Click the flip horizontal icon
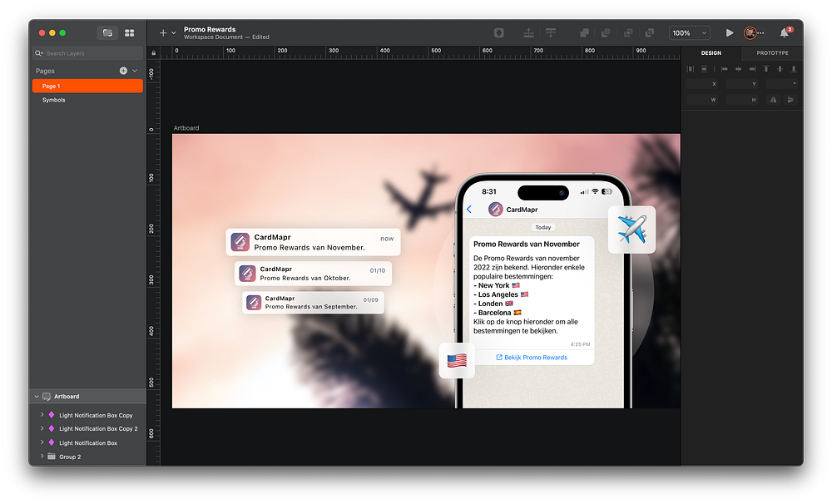832x504 pixels. tap(773, 100)
